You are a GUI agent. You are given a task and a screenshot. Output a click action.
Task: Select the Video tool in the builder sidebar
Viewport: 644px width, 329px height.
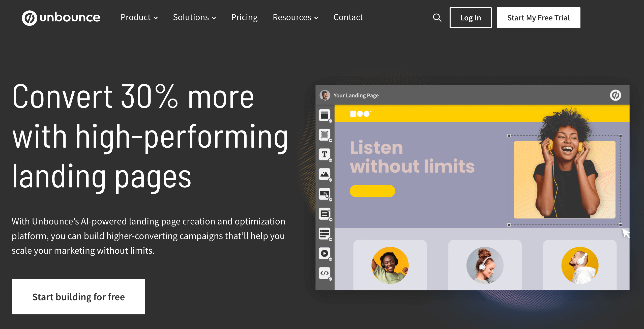point(325,253)
